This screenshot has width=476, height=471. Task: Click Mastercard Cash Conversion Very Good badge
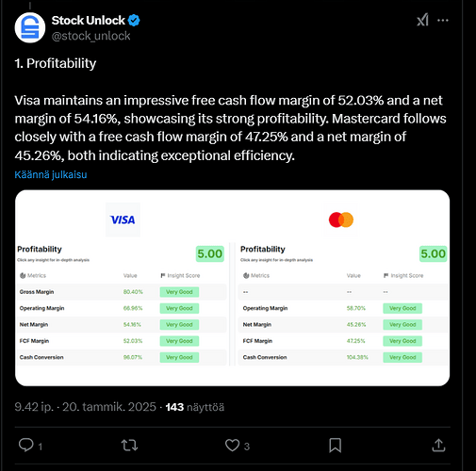click(x=402, y=357)
